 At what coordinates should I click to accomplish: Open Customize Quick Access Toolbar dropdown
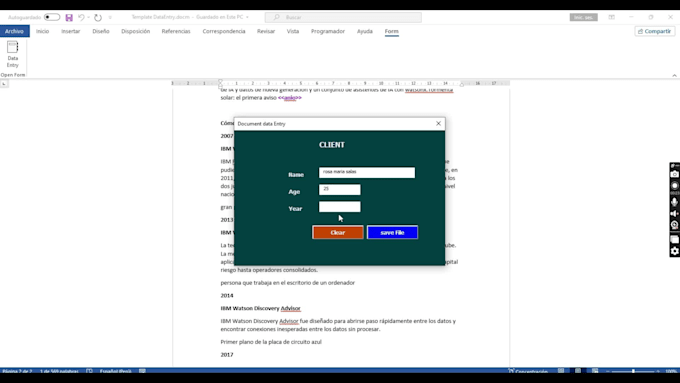click(x=110, y=17)
